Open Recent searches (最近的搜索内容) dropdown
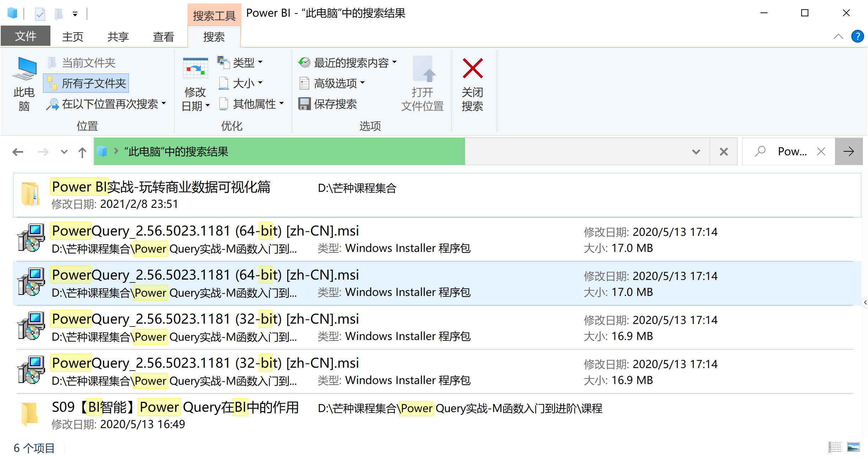The image size is (868, 459). [x=347, y=63]
